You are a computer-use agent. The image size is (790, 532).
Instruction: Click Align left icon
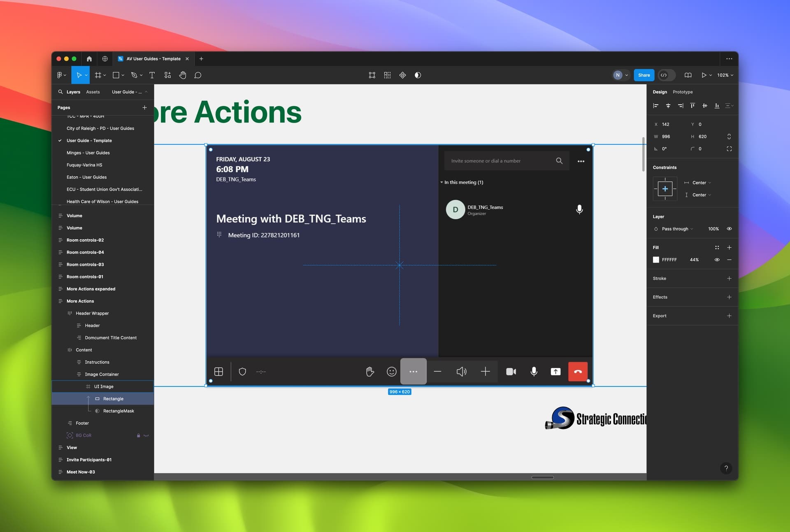tap(656, 106)
